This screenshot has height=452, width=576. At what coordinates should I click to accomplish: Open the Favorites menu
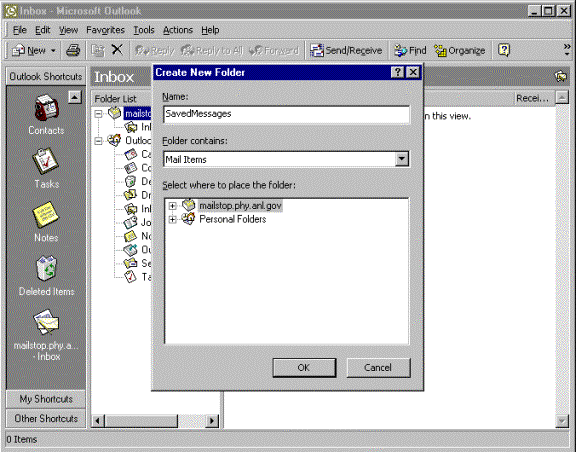tap(105, 30)
